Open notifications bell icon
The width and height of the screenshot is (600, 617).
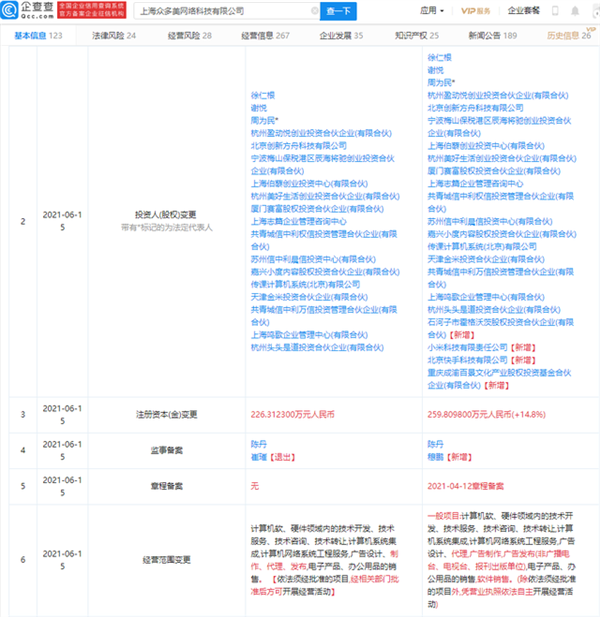coord(575,11)
